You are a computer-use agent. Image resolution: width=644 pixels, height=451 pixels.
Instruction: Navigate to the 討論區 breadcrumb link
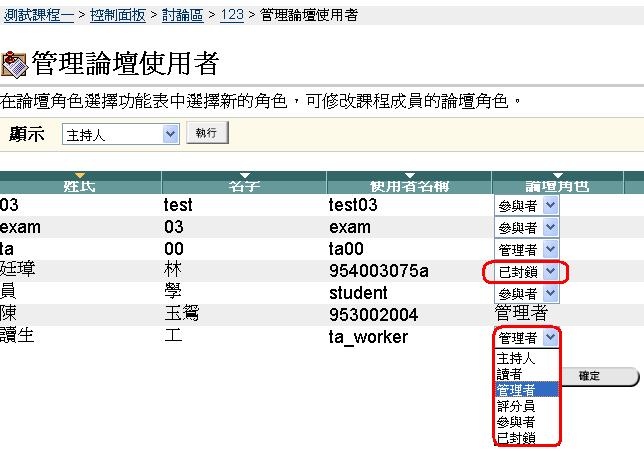tap(186, 15)
